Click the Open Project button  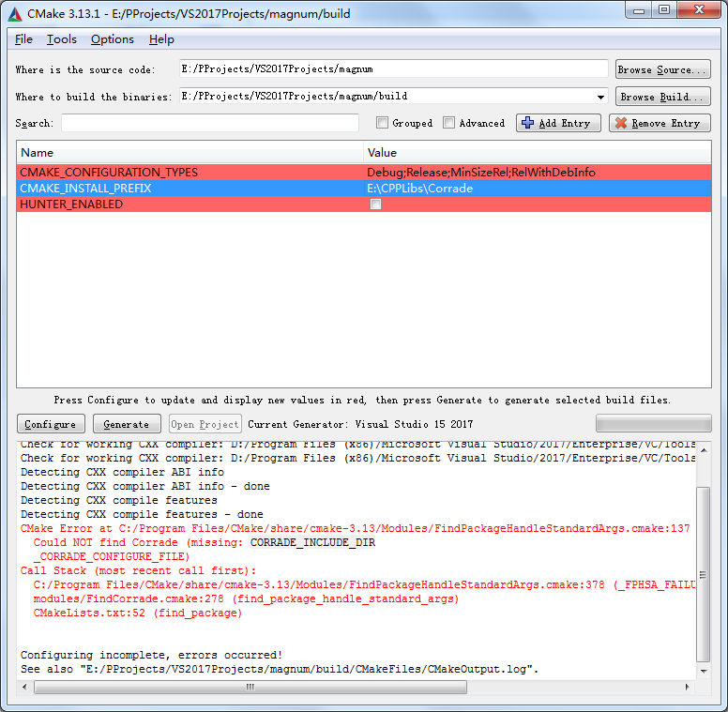click(x=205, y=424)
